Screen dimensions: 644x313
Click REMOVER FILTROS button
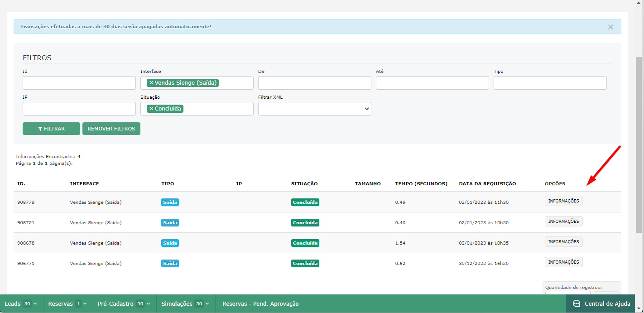tap(111, 129)
